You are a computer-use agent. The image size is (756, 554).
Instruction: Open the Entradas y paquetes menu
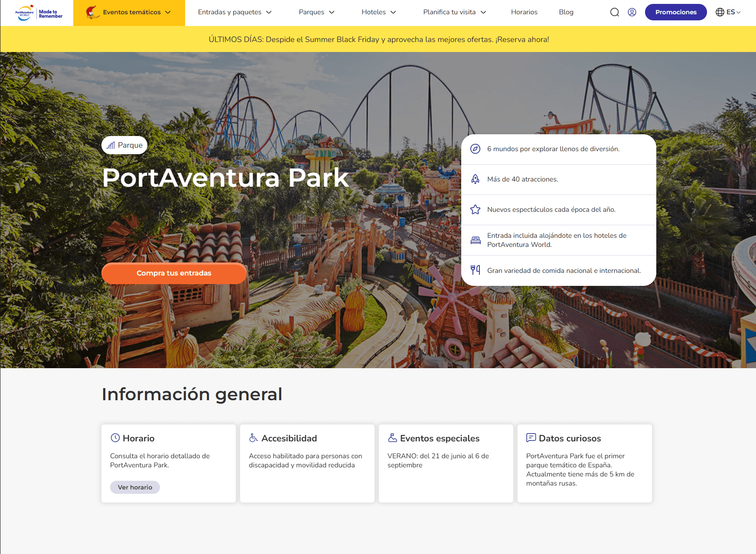(x=235, y=12)
